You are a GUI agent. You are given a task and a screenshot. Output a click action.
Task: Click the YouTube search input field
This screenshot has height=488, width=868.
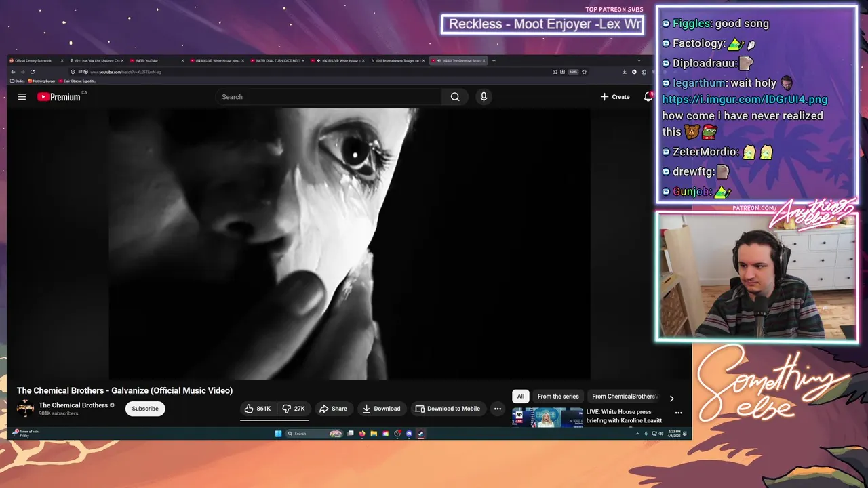click(x=329, y=97)
